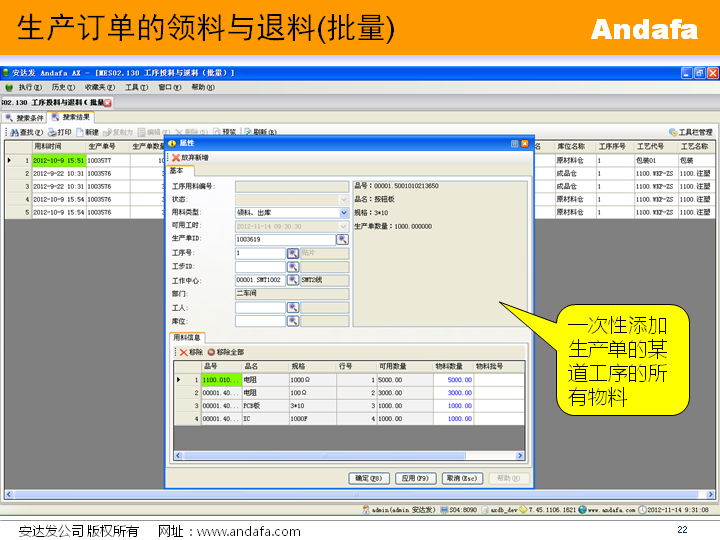
Task: Click lookup icon beside 库位 field
Action: pyautogui.click(x=293, y=321)
